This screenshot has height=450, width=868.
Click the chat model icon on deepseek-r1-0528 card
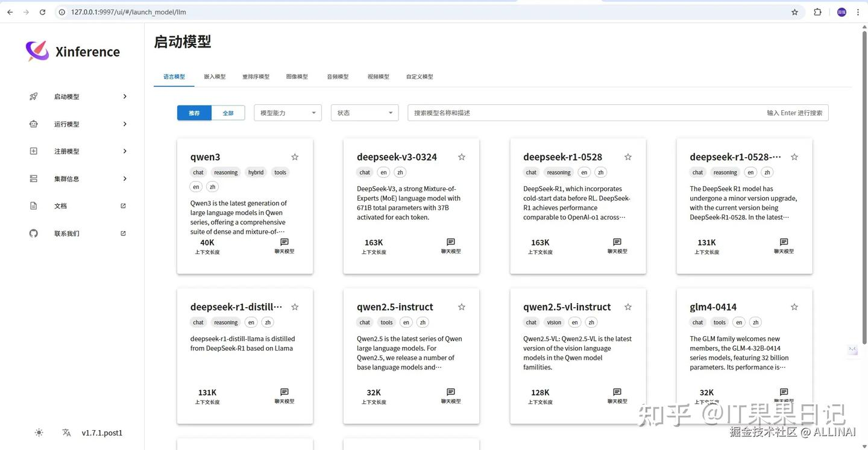[617, 242]
